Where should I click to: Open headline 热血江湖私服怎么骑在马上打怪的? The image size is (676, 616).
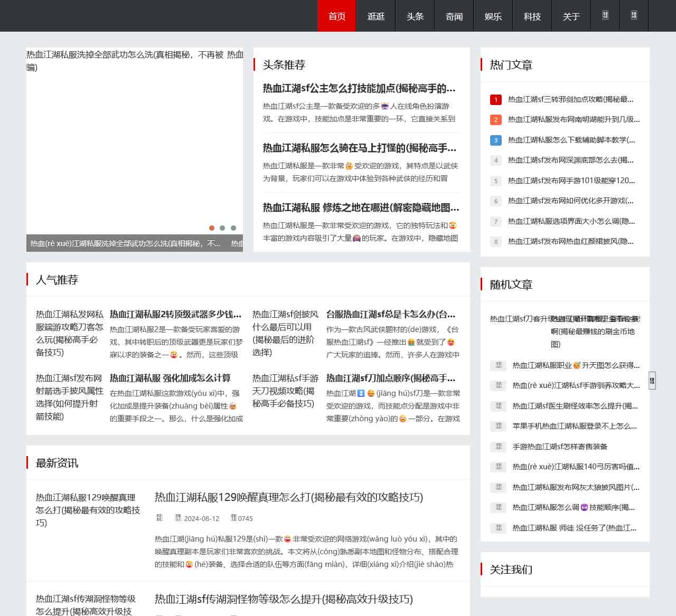(x=360, y=148)
